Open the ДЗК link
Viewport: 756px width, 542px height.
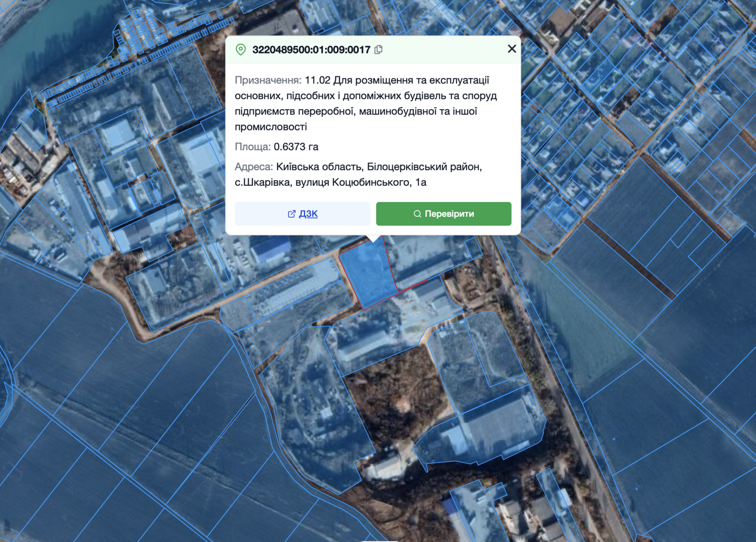(308, 214)
